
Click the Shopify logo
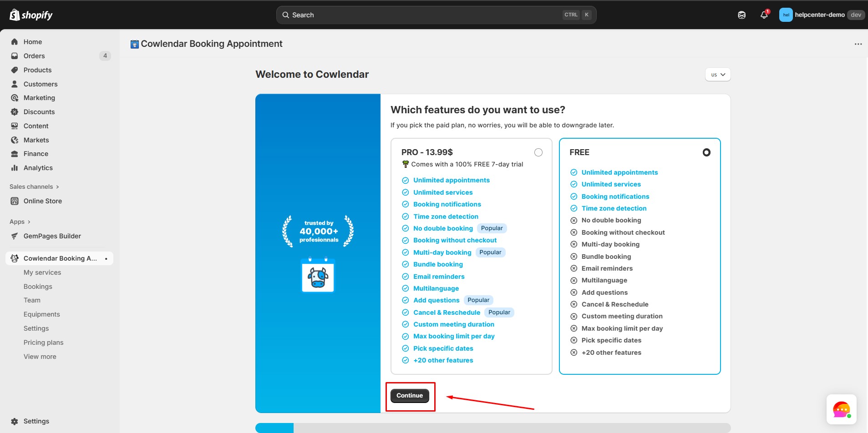tap(31, 15)
